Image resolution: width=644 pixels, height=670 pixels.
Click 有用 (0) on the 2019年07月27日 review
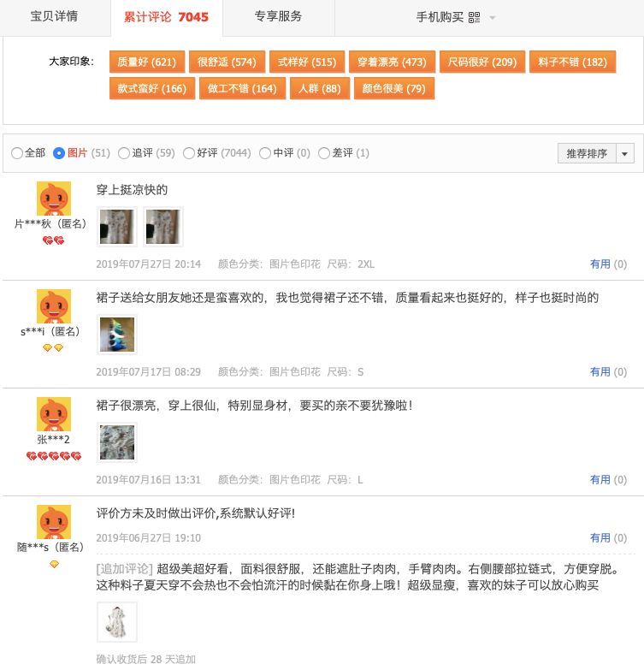608,264
